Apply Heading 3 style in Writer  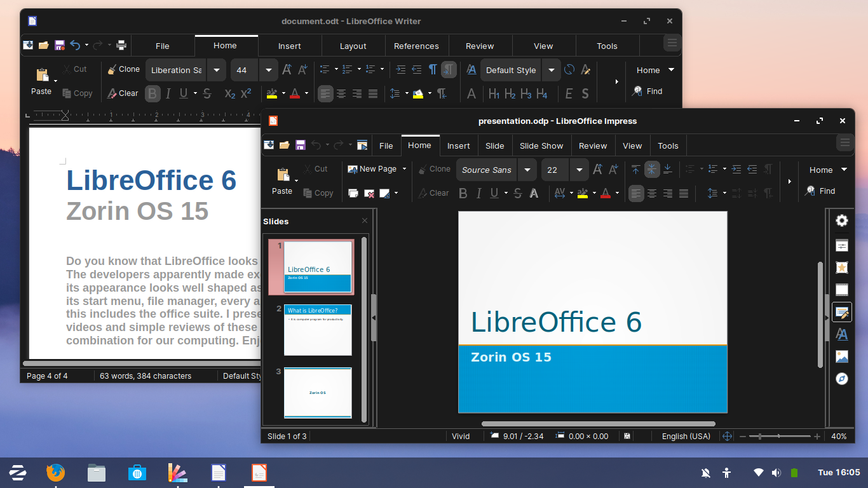pos(526,94)
